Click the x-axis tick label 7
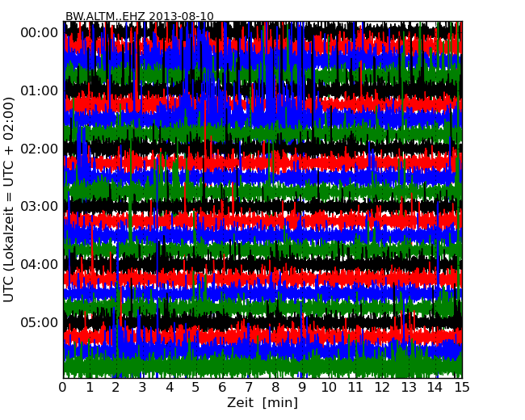This screenshot has height=420, width=525. click(249, 387)
